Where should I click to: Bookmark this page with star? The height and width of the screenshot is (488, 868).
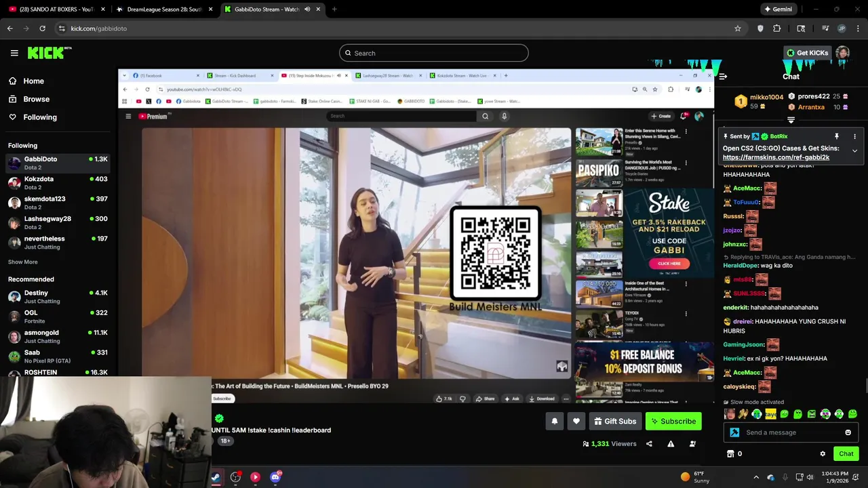coord(738,28)
